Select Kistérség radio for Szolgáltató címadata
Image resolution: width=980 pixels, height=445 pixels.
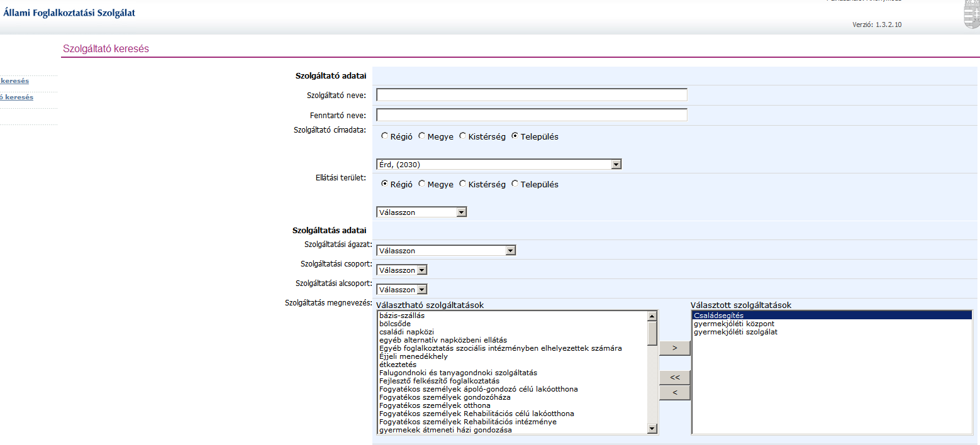[463, 136]
